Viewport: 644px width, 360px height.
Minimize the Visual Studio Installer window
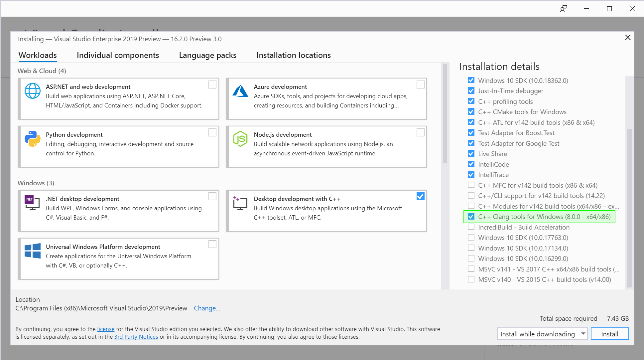point(586,9)
